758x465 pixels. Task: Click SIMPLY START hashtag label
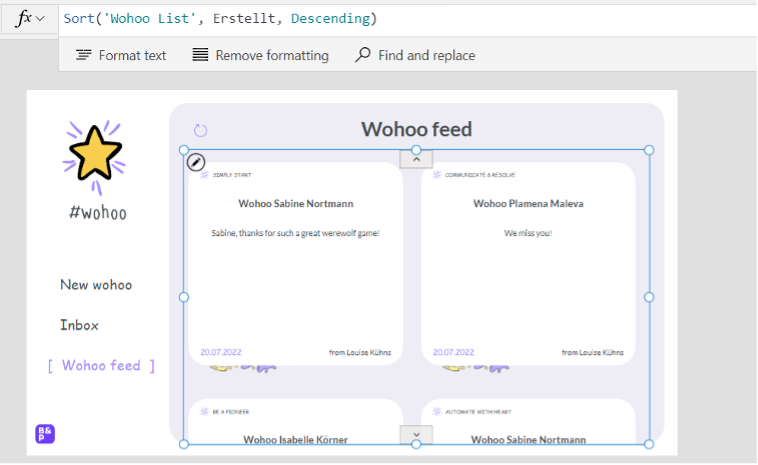tap(232, 175)
